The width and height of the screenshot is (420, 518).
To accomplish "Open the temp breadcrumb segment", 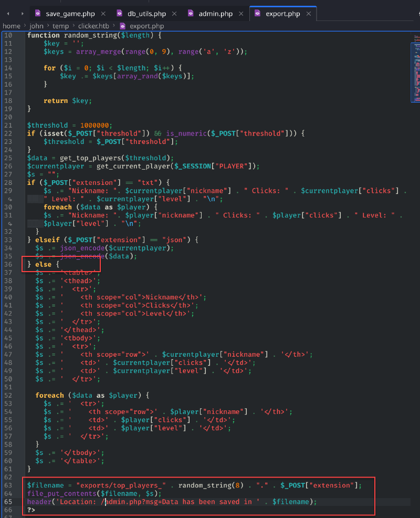I will (61, 26).
